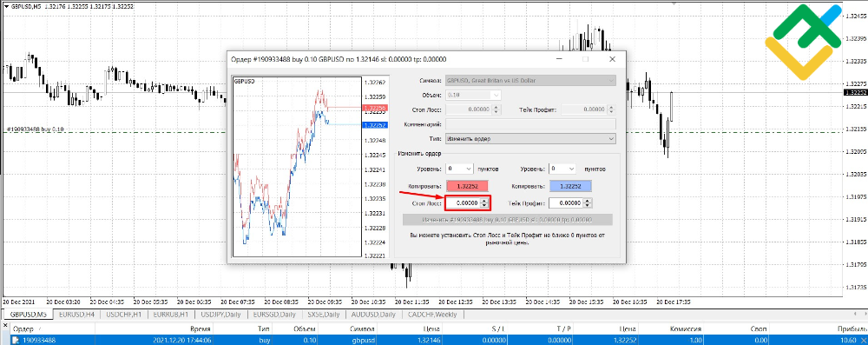This screenshot has width=868, height=345.
Task: Select the SX5E,Daily chart tab
Action: pos(323,315)
